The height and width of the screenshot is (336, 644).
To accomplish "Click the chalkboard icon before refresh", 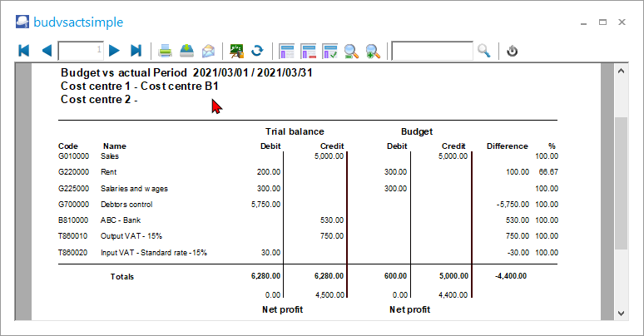I will tap(237, 51).
